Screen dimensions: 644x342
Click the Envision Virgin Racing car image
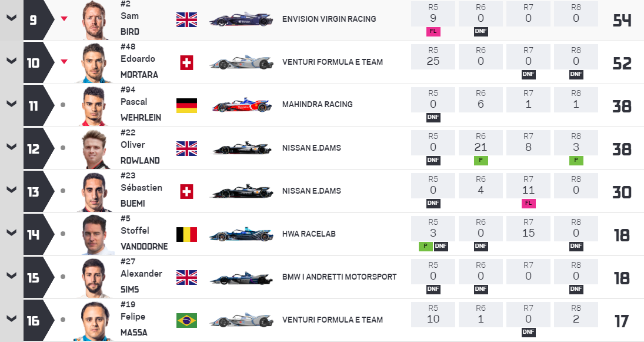coord(242,19)
